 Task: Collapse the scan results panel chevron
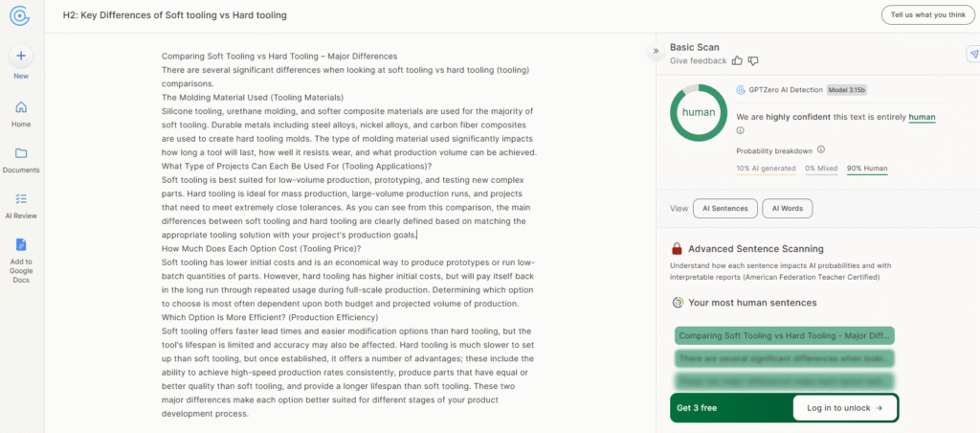[656, 51]
